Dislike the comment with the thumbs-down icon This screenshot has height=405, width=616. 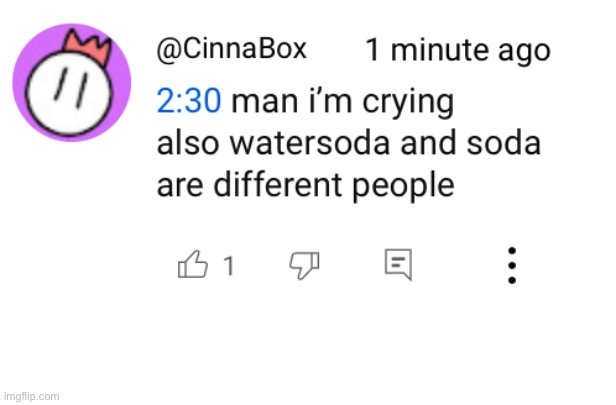[303, 265]
